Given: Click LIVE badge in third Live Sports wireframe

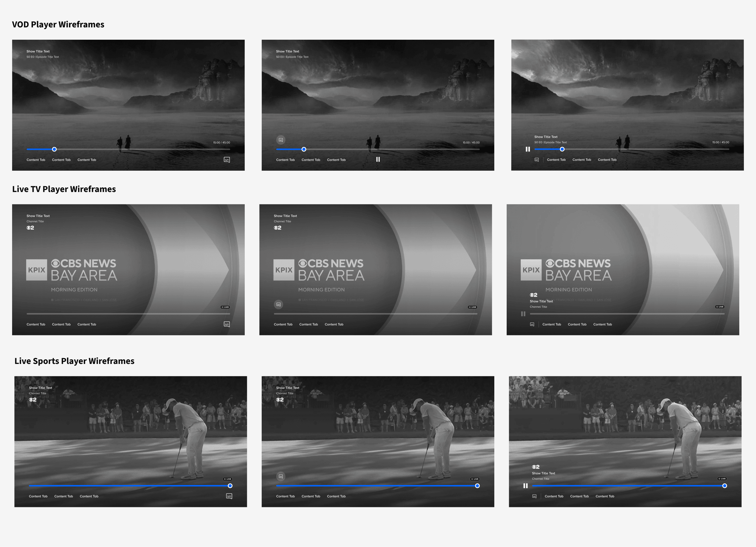Looking at the screenshot, I should [x=722, y=479].
